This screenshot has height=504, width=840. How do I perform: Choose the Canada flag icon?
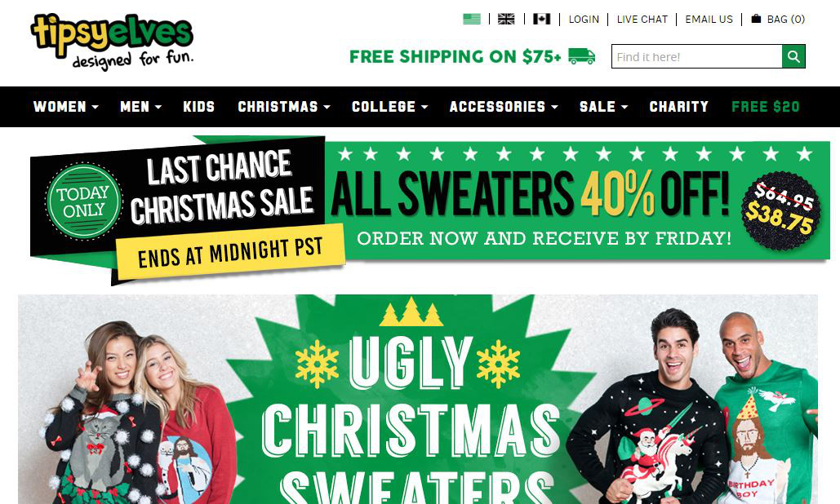point(541,20)
